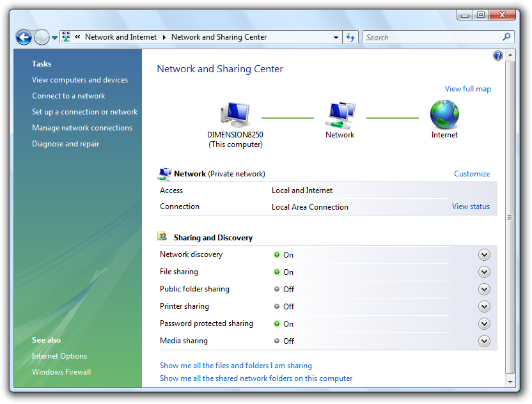This screenshot has width=532, height=404.
Task: Click the Refresh button beside address bar
Action: pyautogui.click(x=350, y=37)
